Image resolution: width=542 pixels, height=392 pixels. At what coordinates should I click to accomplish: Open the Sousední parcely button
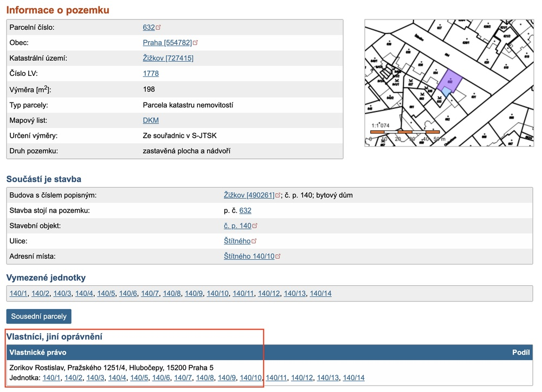coord(38,316)
